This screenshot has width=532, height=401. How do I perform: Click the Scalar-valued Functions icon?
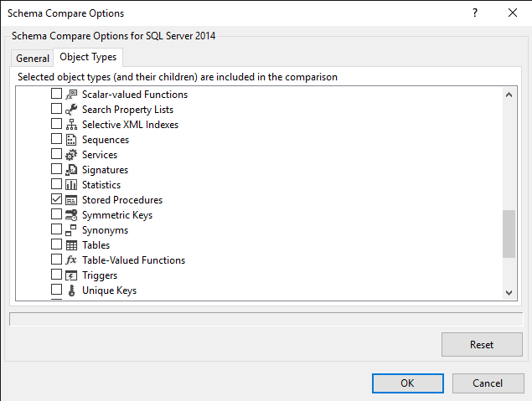click(71, 95)
